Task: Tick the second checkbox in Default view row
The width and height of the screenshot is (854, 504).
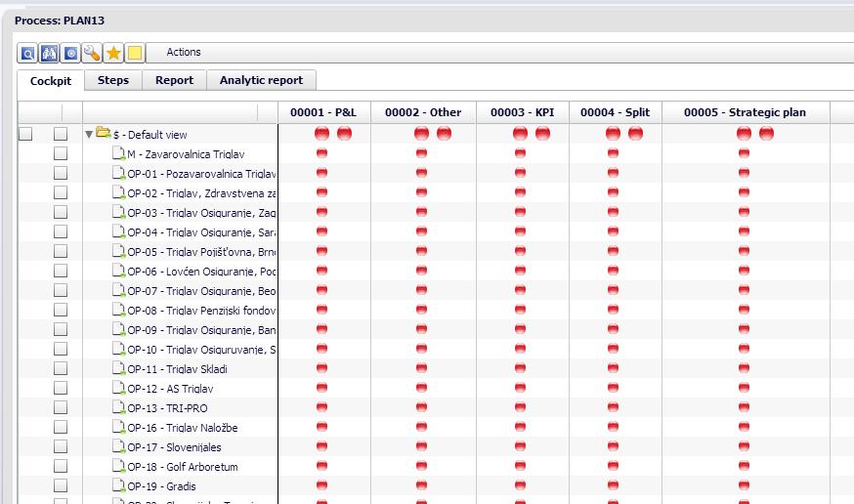Action: point(61,134)
